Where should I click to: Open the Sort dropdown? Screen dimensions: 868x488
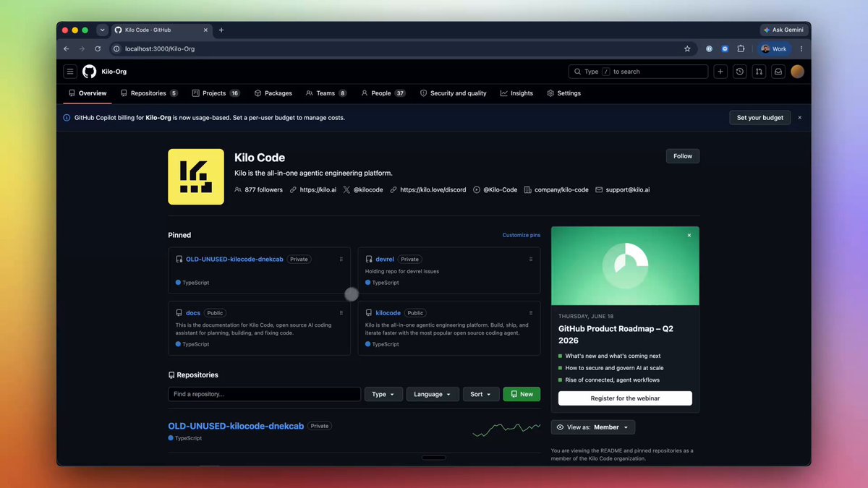[481, 394]
